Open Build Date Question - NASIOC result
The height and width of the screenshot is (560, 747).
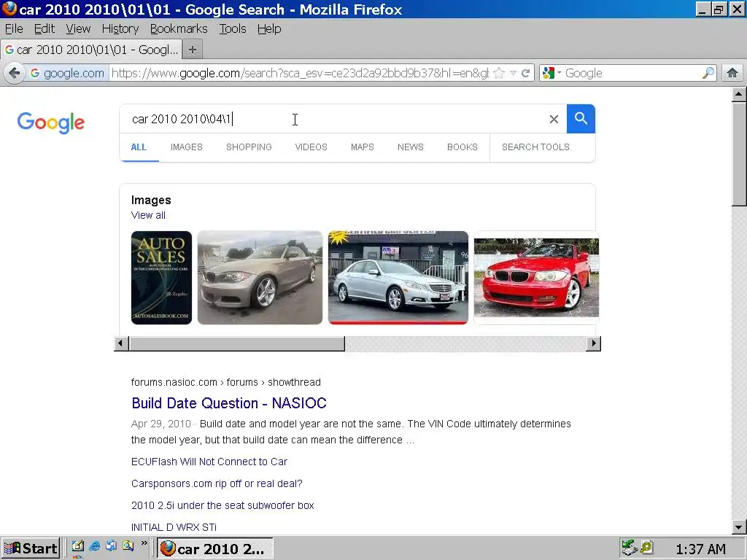pyautogui.click(x=228, y=403)
